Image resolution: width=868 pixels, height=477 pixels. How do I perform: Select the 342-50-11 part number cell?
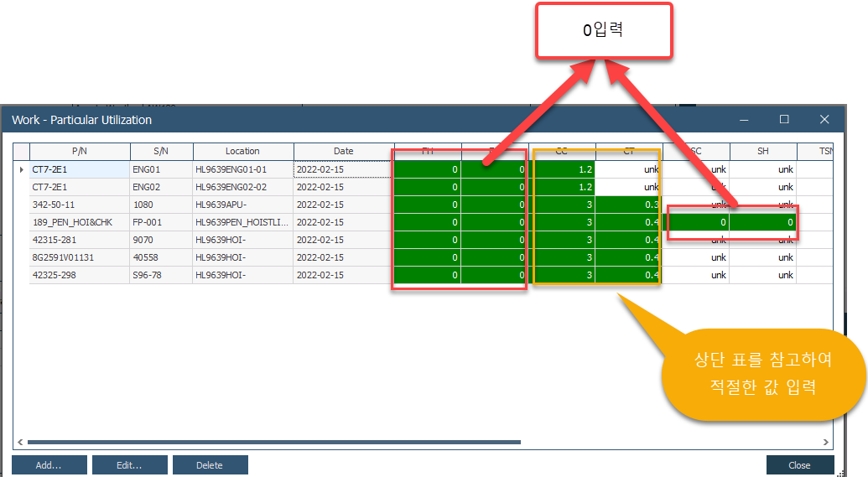pos(80,205)
